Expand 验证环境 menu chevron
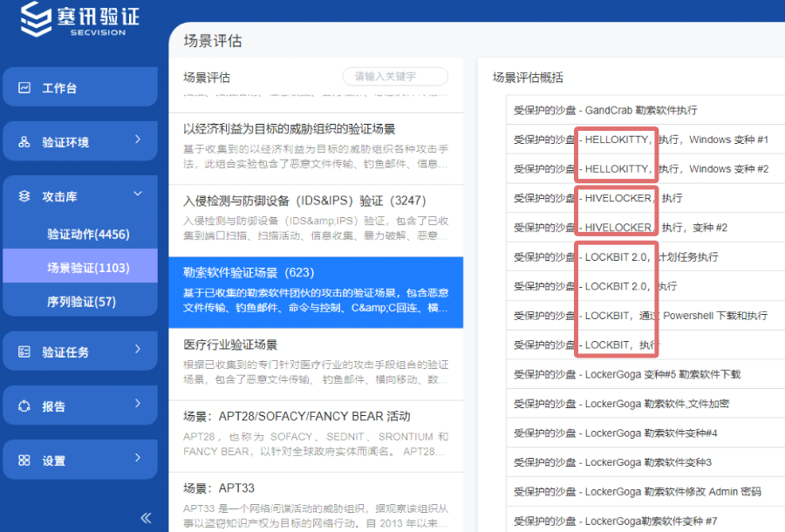Screen dimensions: 785x532 pos(138,140)
